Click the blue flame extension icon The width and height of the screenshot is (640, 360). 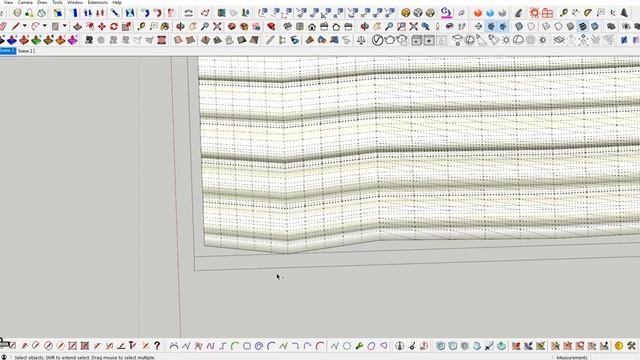pyautogui.click(x=490, y=13)
